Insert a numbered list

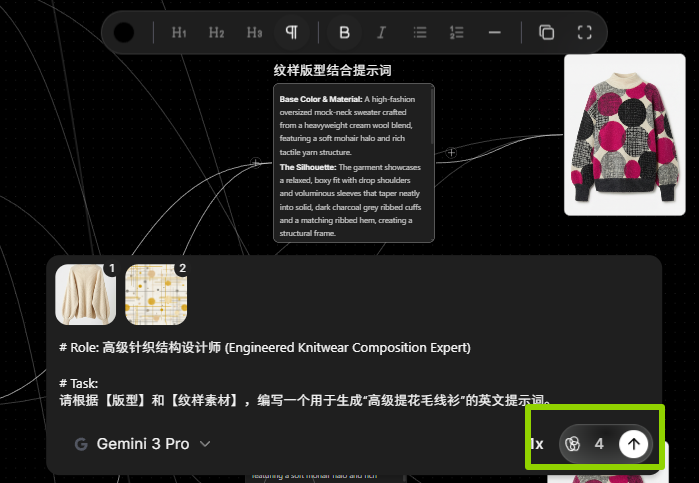point(457,32)
